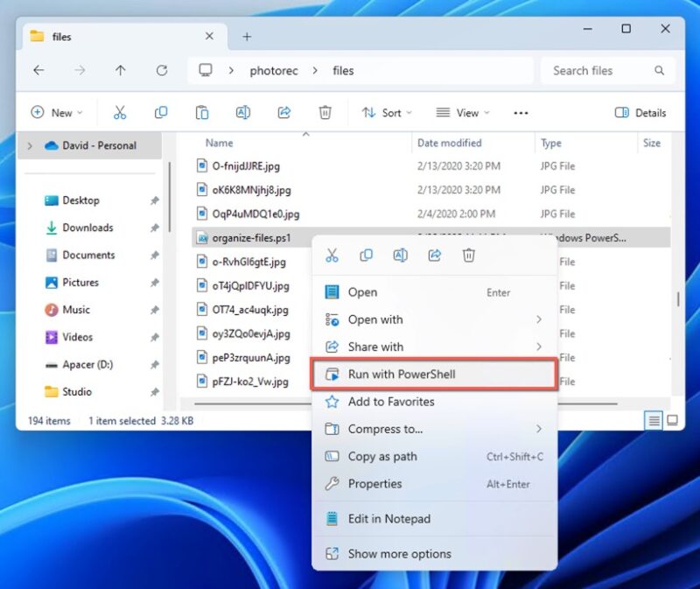The width and height of the screenshot is (700, 589).
Task: Open the Sort dropdown
Action: point(387,112)
